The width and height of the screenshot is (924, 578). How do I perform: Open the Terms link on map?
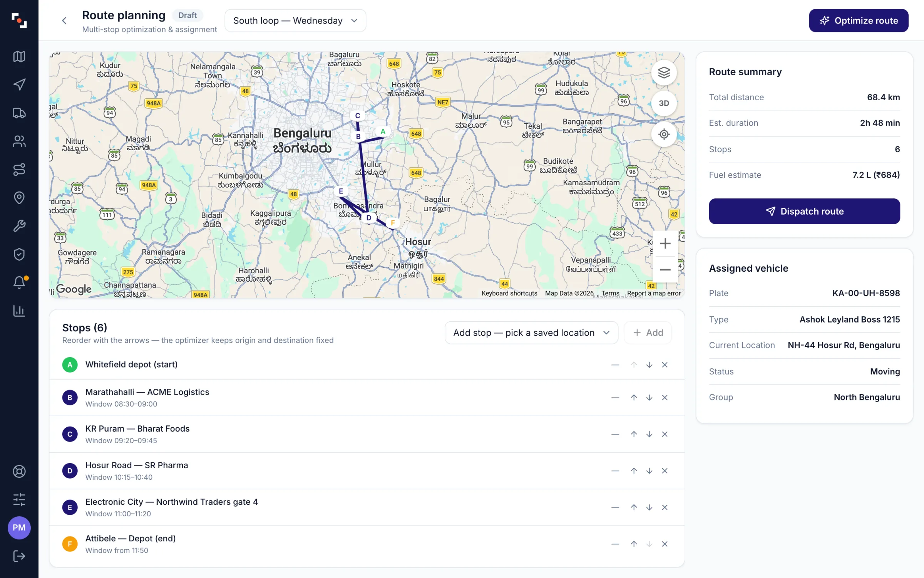[x=610, y=293]
